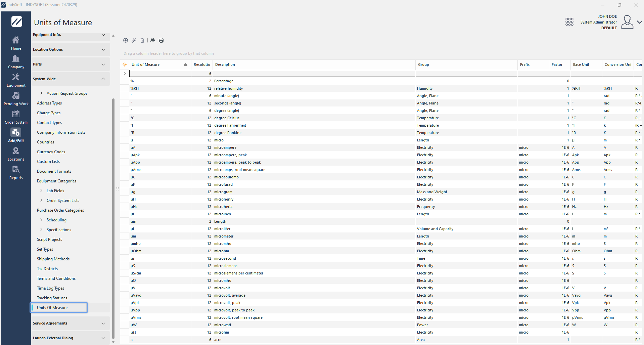Expand Launch External Dialog section

[x=71, y=338]
